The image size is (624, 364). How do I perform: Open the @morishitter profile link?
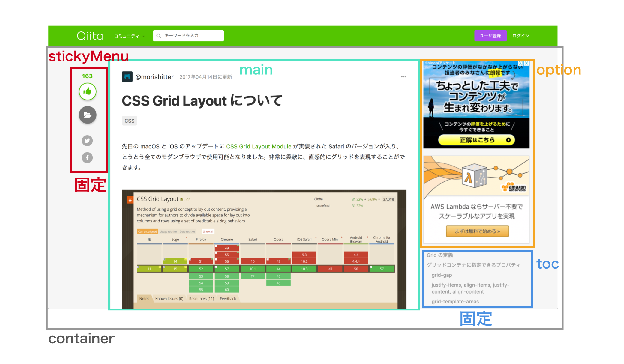pos(154,77)
